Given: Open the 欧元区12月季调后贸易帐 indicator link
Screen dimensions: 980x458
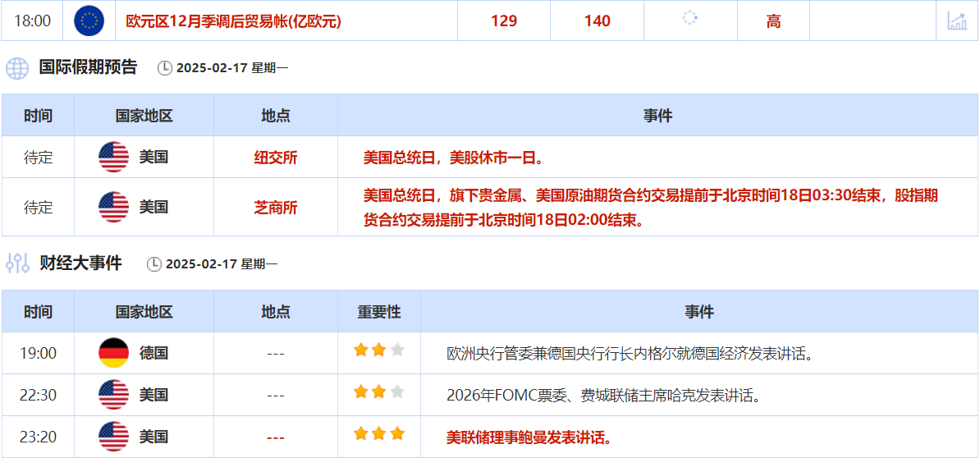Looking at the screenshot, I should click(x=234, y=21).
